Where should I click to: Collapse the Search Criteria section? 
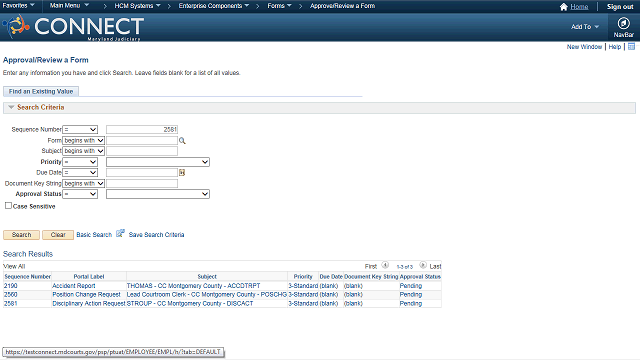tap(11, 107)
